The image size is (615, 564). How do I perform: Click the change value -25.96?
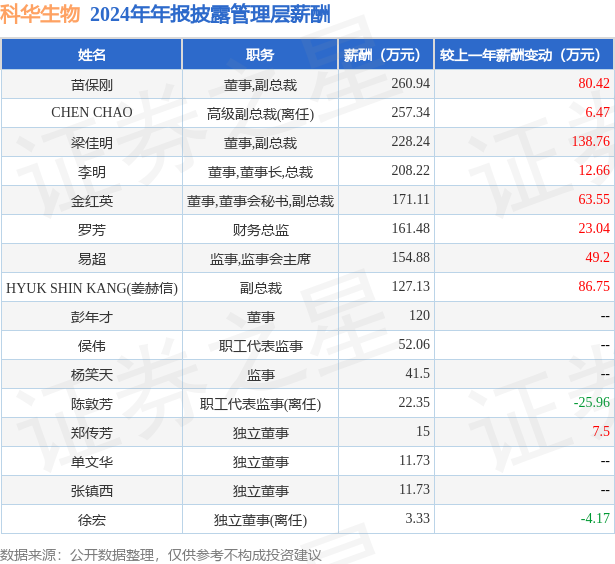(591, 402)
